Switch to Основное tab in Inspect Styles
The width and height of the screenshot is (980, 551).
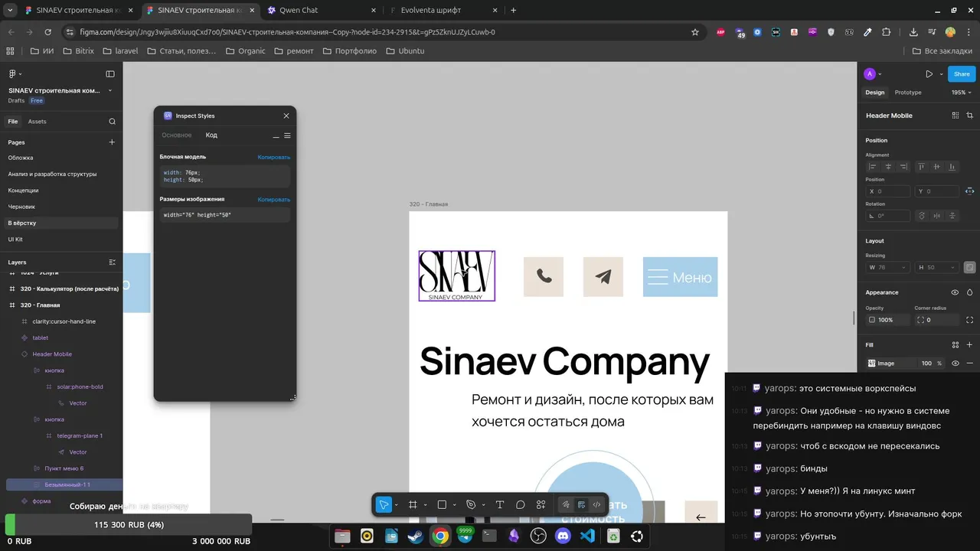click(176, 135)
